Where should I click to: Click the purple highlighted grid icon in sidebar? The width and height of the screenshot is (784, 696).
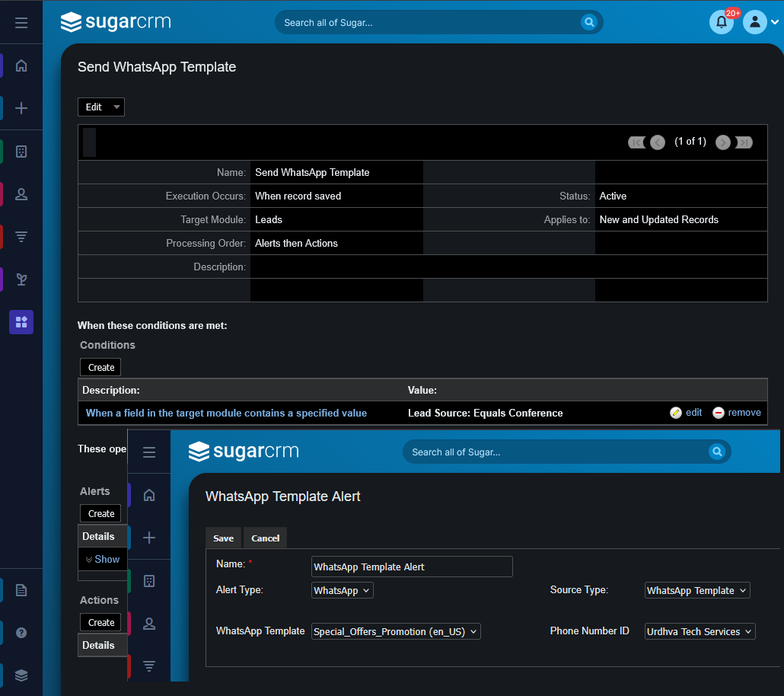(x=21, y=322)
